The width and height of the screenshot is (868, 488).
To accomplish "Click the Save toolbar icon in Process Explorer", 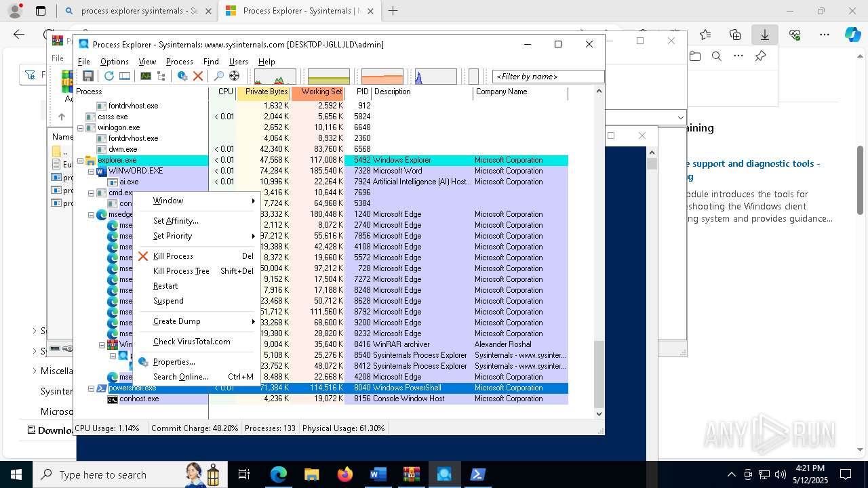I will (88, 76).
